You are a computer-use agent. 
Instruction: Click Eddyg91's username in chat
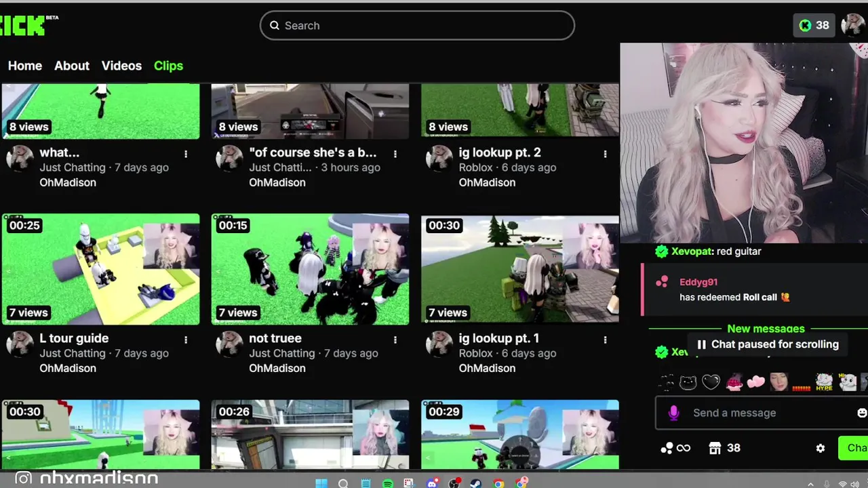pyautogui.click(x=698, y=282)
